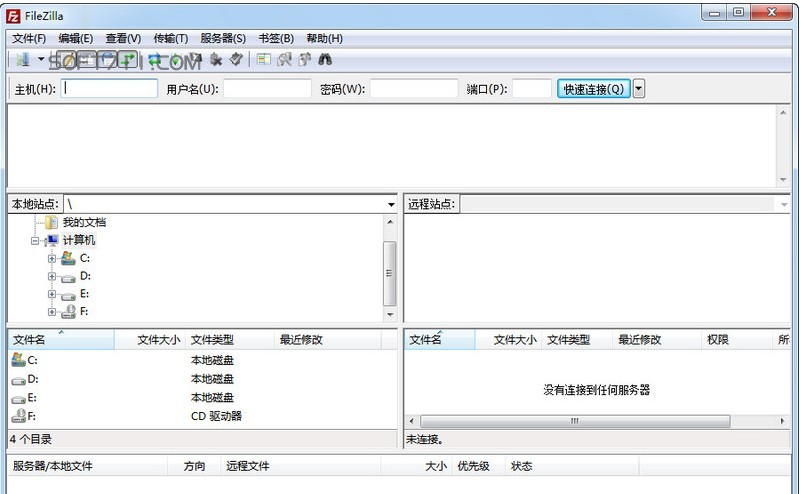803x494 pixels.
Task: Open the Site Manager icon
Action: [x=23, y=60]
